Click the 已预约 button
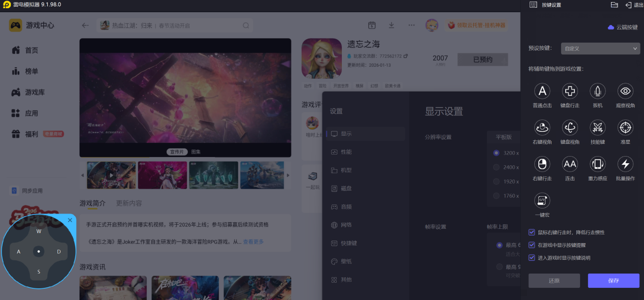The image size is (644, 300). [482, 59]
